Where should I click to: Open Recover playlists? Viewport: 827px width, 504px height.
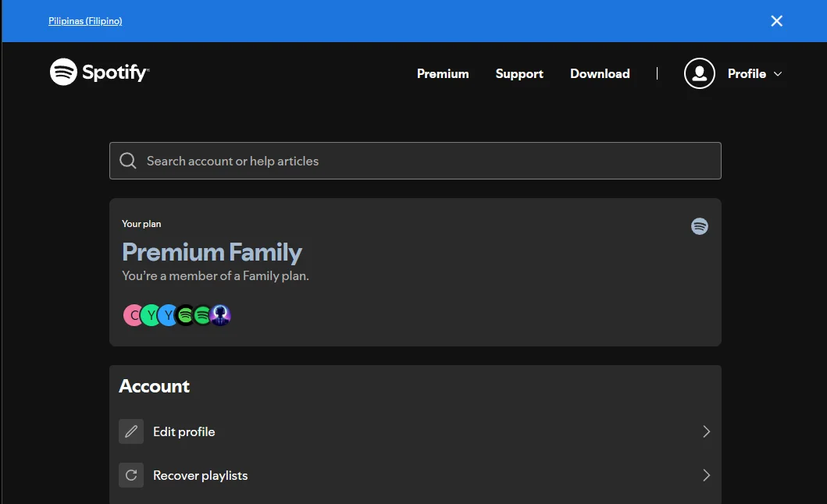tap(415, 476)
